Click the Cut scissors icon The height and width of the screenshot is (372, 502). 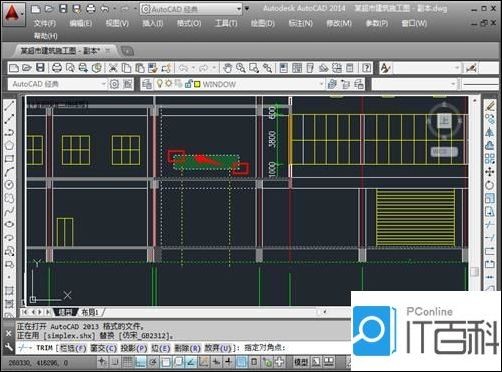click(x=113, y=68)
